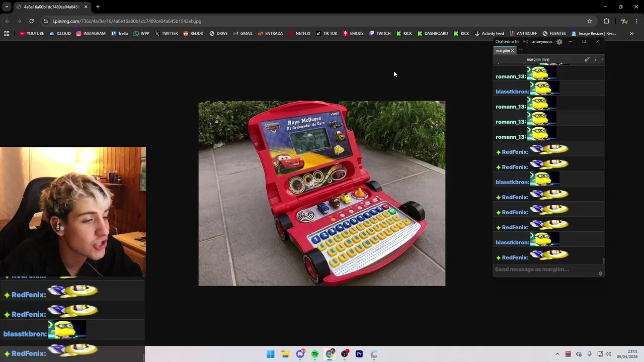The image size is (644, 362).
Task: Open the DRIVE bookmark
Action: tap(218, 33)
